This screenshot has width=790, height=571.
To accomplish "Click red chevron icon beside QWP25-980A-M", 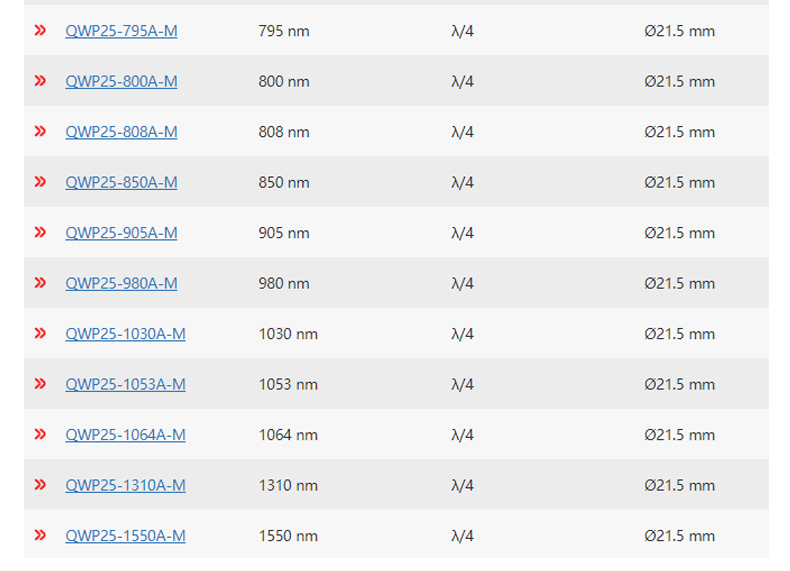I will point(40,283).
